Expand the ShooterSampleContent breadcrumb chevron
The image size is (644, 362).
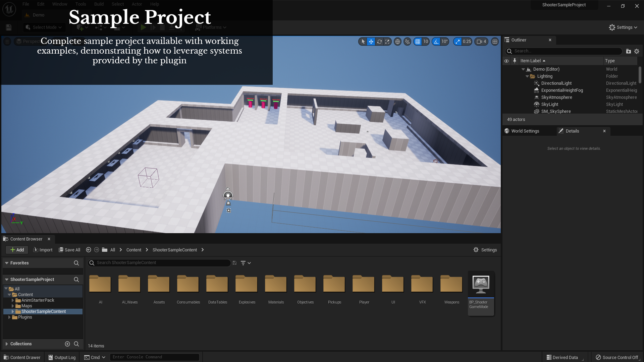coord(203,250)
